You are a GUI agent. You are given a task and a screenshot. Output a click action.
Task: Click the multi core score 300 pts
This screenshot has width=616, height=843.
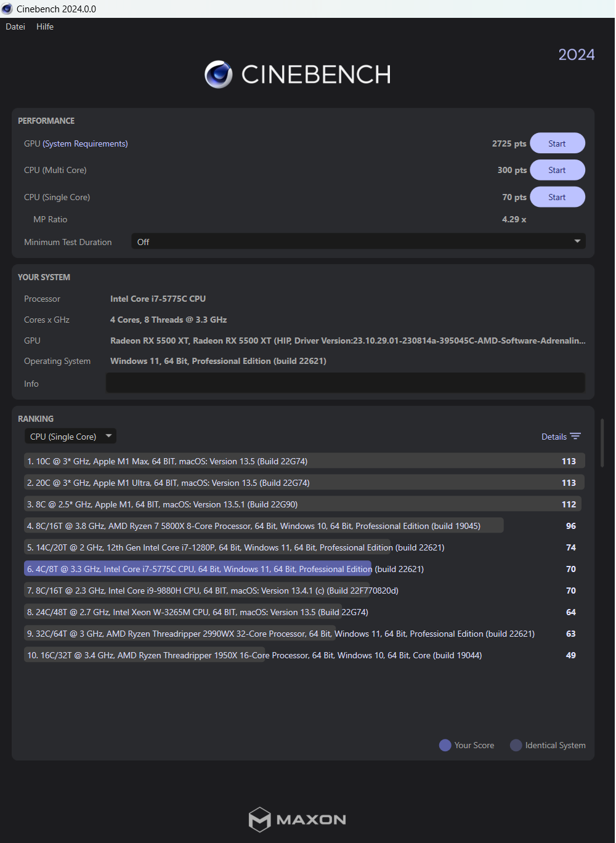click(512, 170)
